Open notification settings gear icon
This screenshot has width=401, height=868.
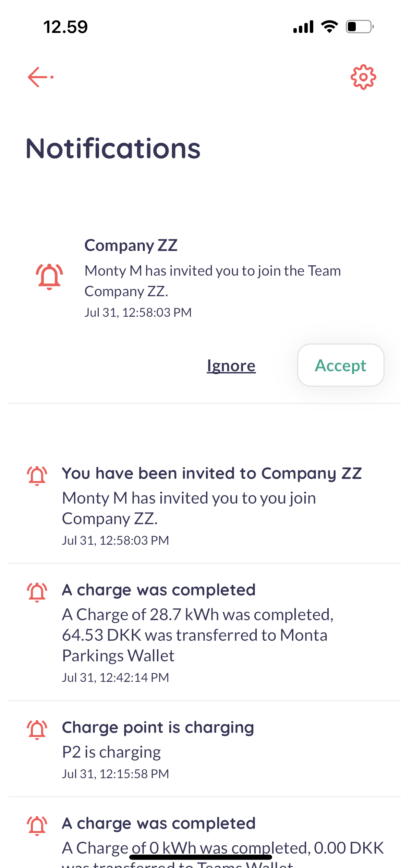(363, 77)
